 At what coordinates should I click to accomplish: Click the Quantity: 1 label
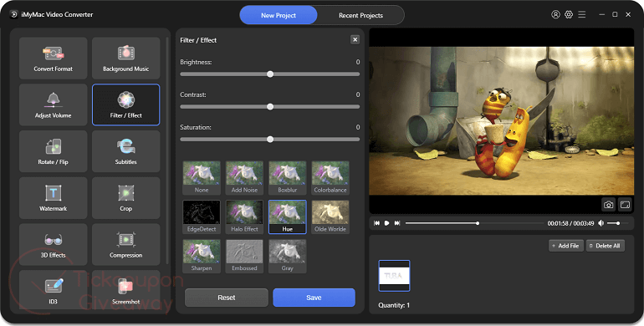pyautogui.click(x=394, y=305)
